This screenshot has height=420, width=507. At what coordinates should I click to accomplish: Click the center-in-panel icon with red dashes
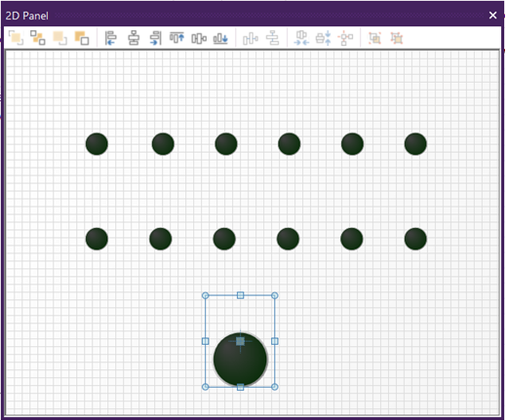[345, 38]
